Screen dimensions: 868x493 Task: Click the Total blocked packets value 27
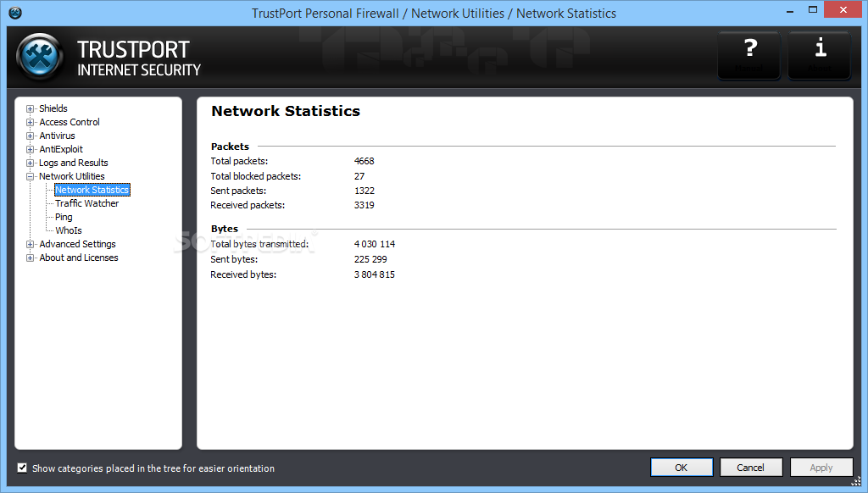359,176
